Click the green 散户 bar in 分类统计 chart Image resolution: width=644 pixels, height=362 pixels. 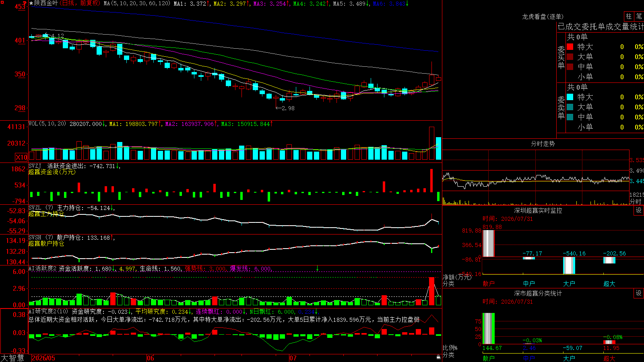[489, 329]
